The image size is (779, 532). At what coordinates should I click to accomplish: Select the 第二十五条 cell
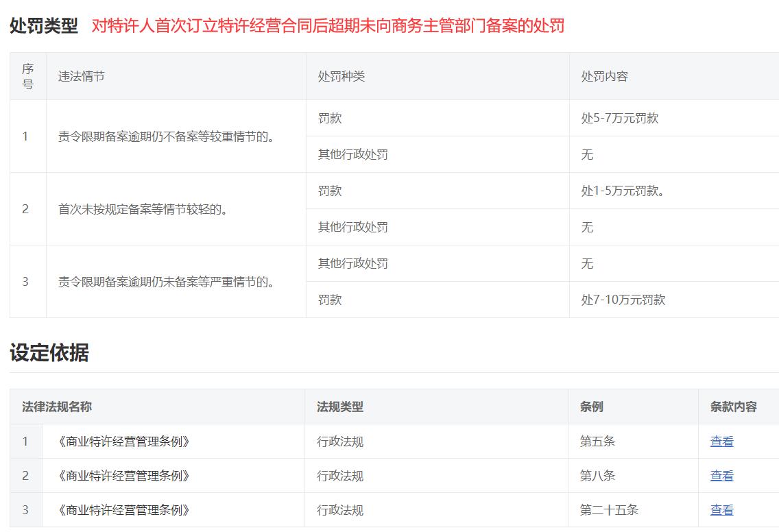tap(609, 510)
